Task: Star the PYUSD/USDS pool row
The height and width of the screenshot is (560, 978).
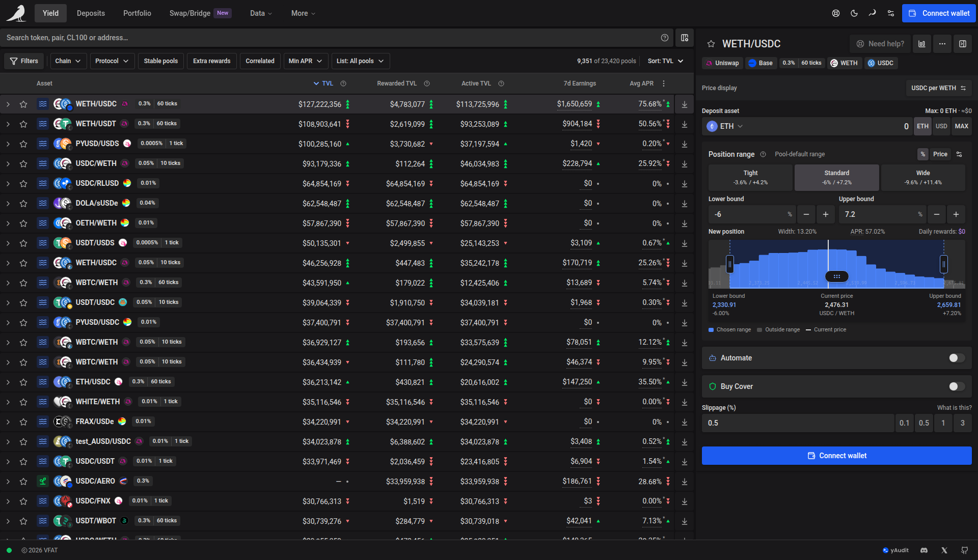Action: click(23, 144)
